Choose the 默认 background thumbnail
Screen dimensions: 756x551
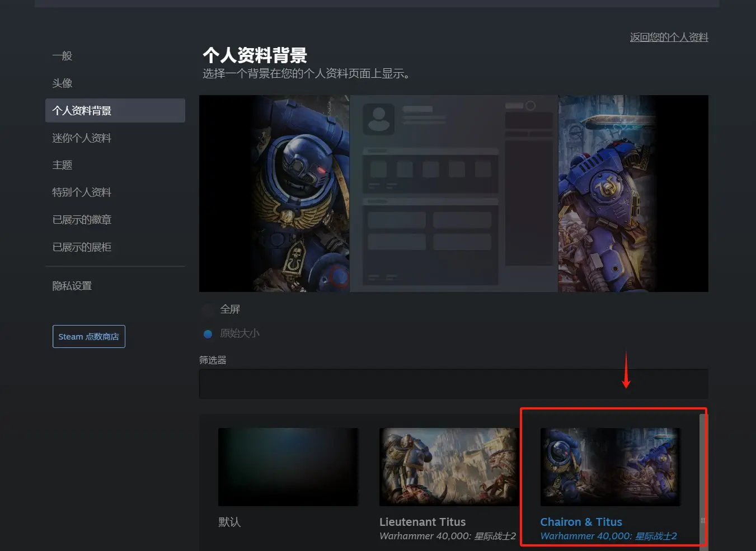288,467
